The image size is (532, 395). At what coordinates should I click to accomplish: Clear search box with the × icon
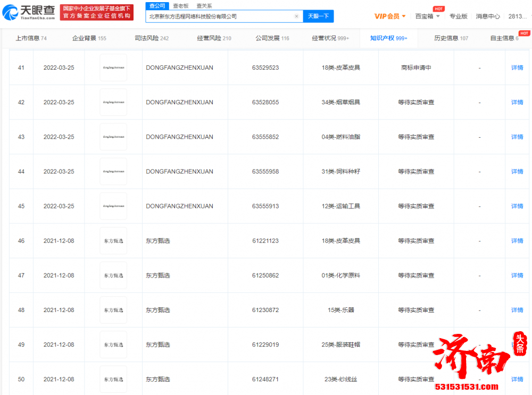click(296, 16)
